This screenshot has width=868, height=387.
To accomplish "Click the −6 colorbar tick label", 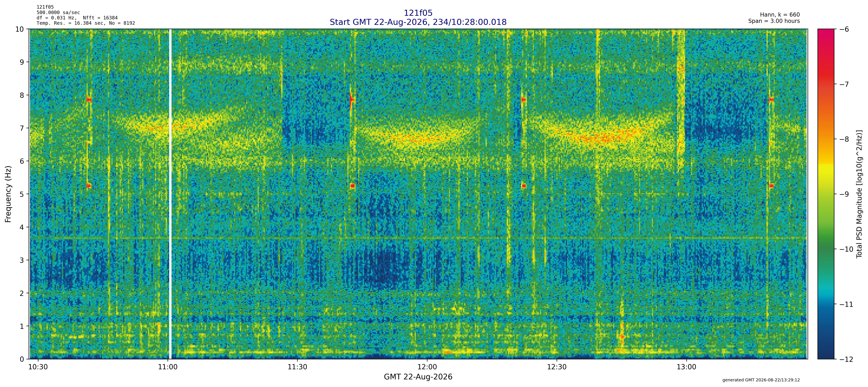I will tap(843, 29).
